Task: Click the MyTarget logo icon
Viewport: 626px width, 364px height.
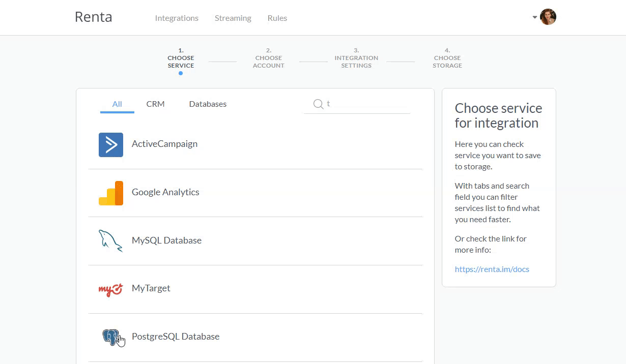Action: pyautogui.click(x=111, y=289)
